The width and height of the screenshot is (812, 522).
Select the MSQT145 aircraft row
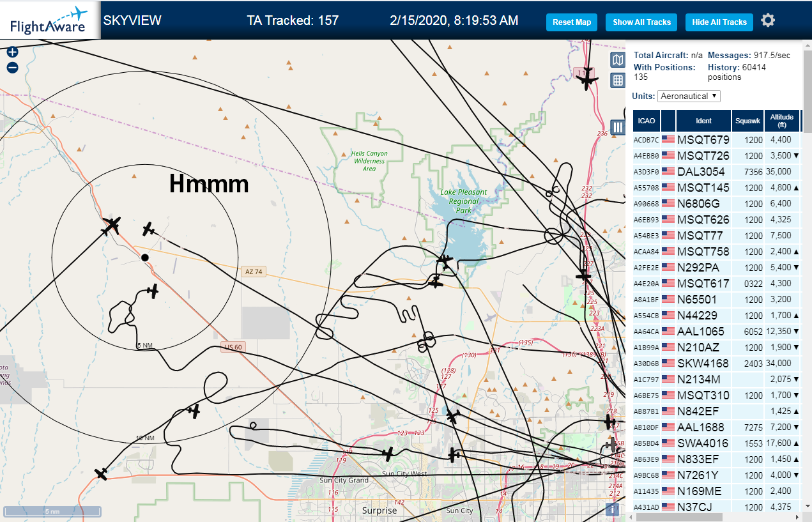point(716,187)
